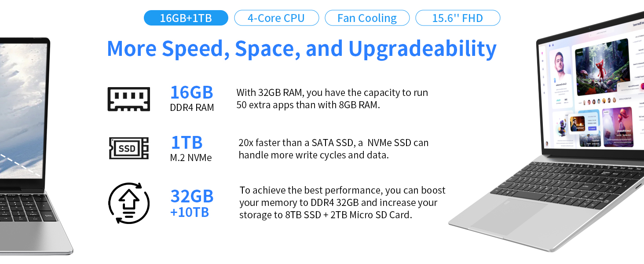Click the text about 32GB RAM capacity
Image resolution: width=644 pixels, height=264 pixels.
coord(332,99)
